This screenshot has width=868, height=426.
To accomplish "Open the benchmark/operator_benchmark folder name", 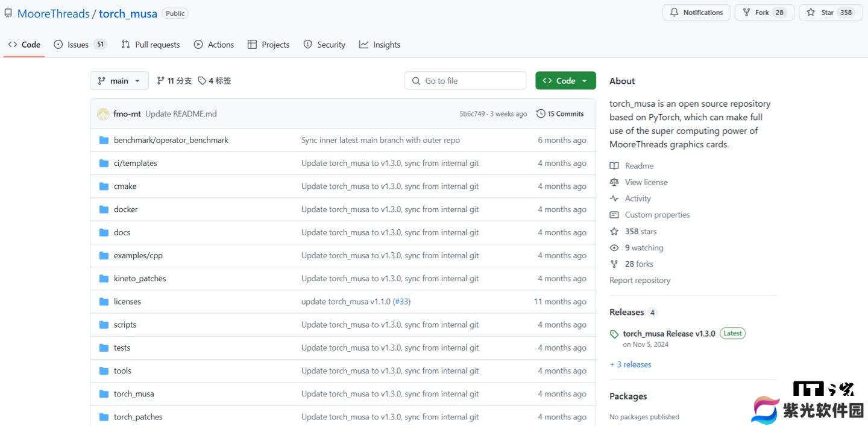I will (x=171, y=140).
